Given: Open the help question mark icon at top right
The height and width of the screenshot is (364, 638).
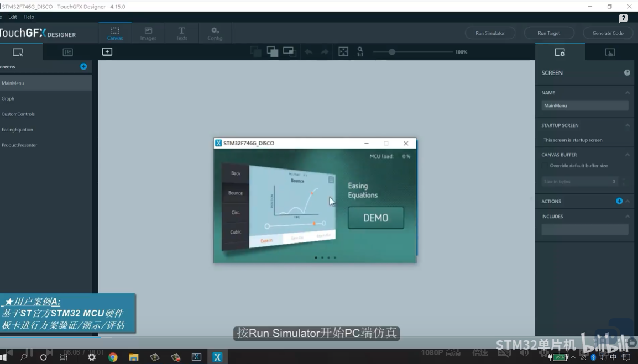Looking at the screenshot, I should pyautogui.click(x=624, y=18).
